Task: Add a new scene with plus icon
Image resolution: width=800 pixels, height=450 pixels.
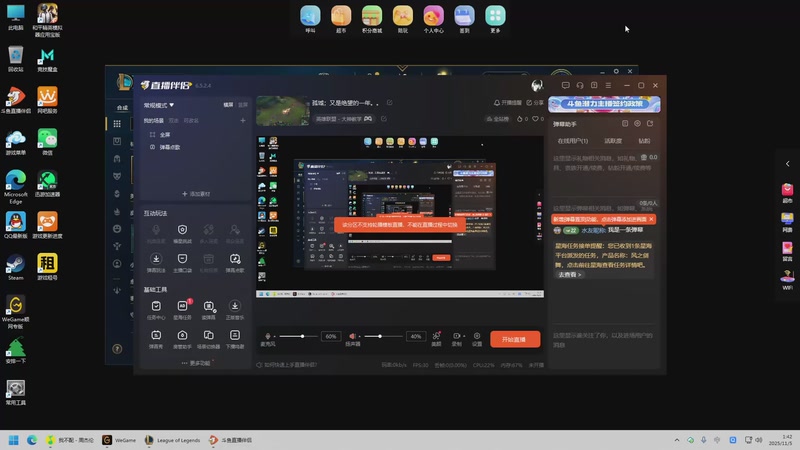Action: coord(243,120)
